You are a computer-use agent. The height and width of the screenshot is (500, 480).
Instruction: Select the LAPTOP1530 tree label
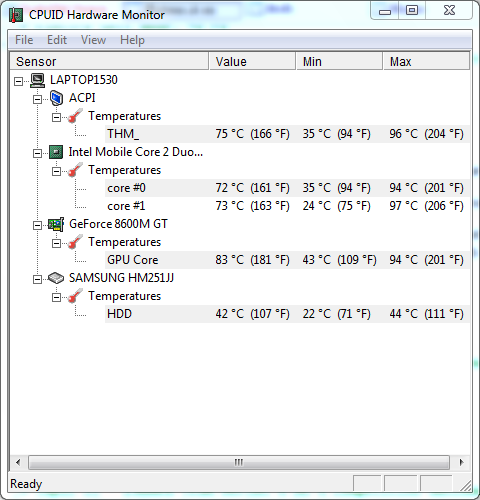pos(84,80)
